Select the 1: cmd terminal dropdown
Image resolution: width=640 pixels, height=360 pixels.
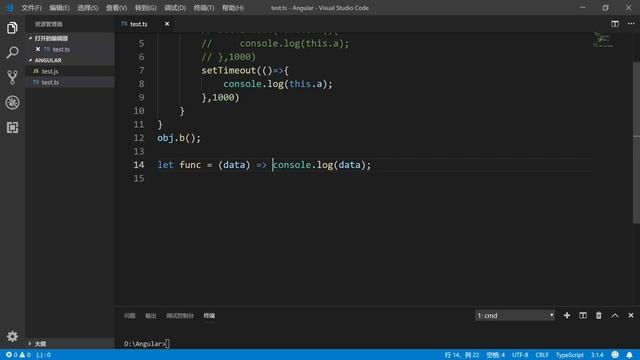[515, 316]
